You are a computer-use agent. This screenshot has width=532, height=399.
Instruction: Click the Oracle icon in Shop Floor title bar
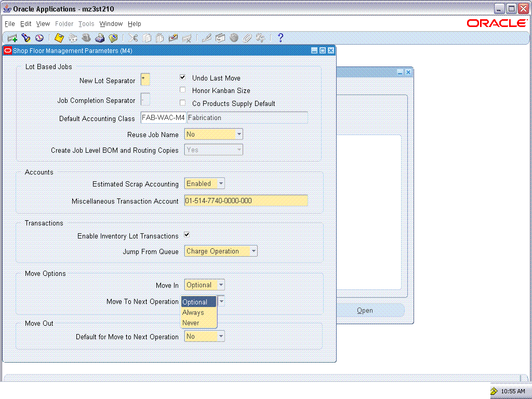7,50
